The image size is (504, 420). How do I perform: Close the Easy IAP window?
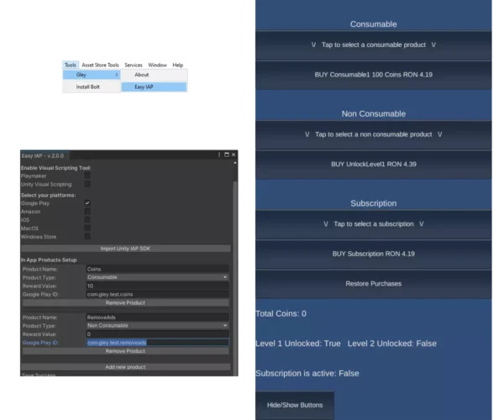[x=234, y=155]
